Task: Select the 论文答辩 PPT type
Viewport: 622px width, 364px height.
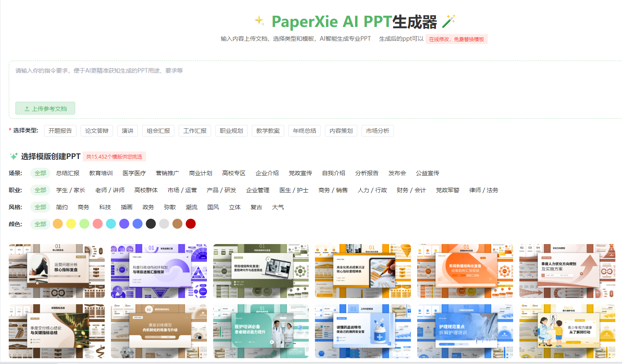Action: pyautogui.click(x=96, y=131)
